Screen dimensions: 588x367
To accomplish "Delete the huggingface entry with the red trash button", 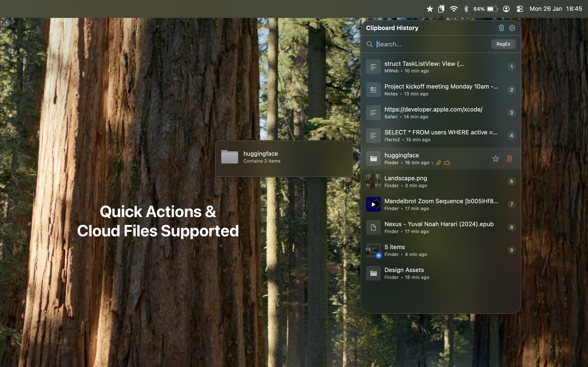I will 509,158.
